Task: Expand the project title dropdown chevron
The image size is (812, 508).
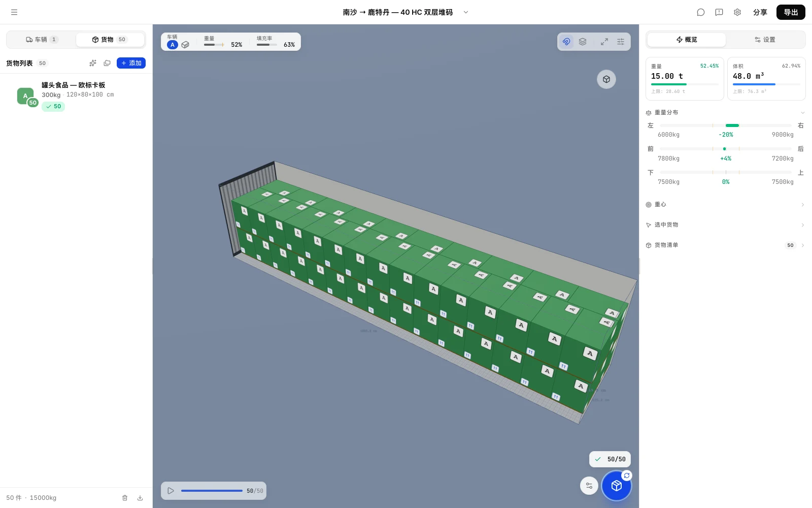Action: pos(466,12)
